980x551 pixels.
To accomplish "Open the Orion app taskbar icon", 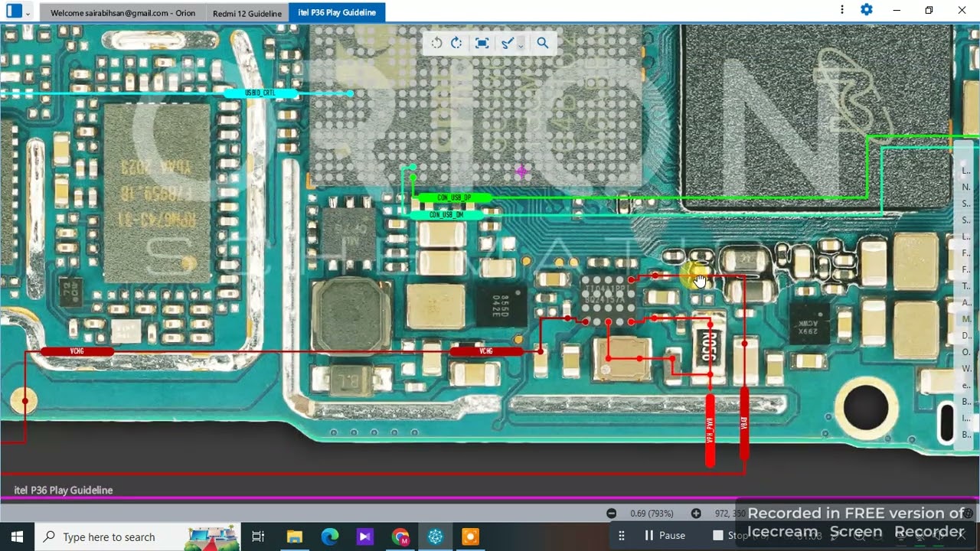I will 436,536.
